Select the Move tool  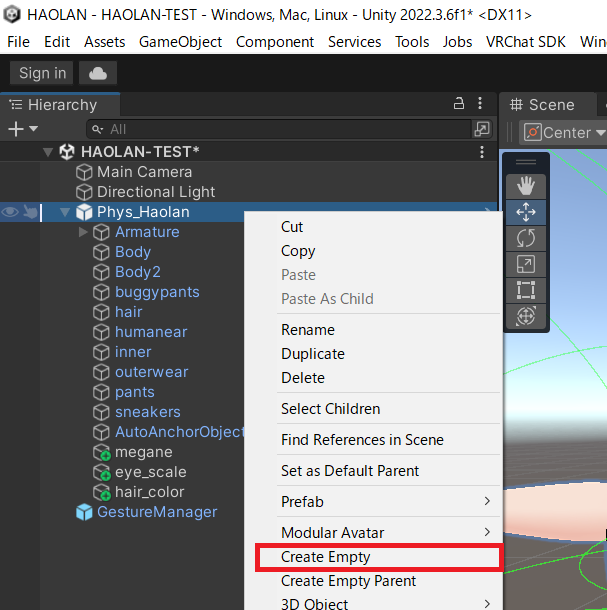pos(526,212)
